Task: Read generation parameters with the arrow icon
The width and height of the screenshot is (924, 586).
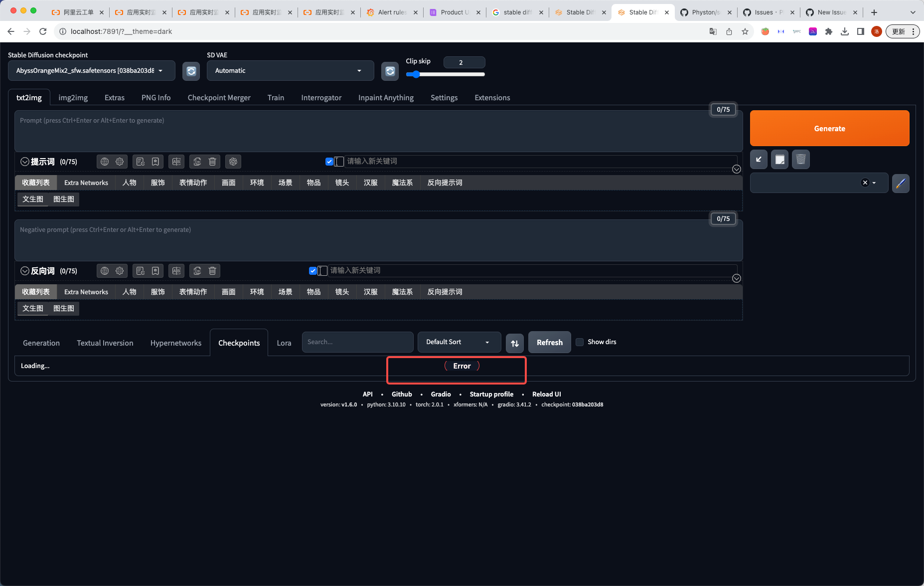Action: [759, 159]
